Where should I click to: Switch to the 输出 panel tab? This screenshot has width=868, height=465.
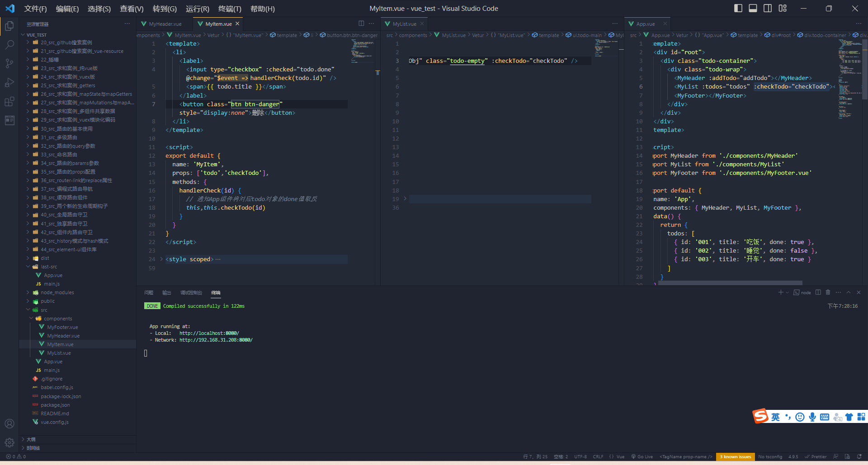coord(167,293)
